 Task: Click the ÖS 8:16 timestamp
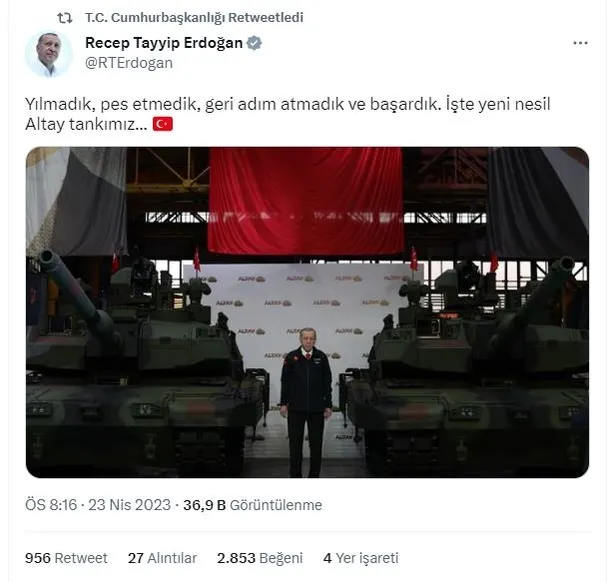tap(51, 505)
